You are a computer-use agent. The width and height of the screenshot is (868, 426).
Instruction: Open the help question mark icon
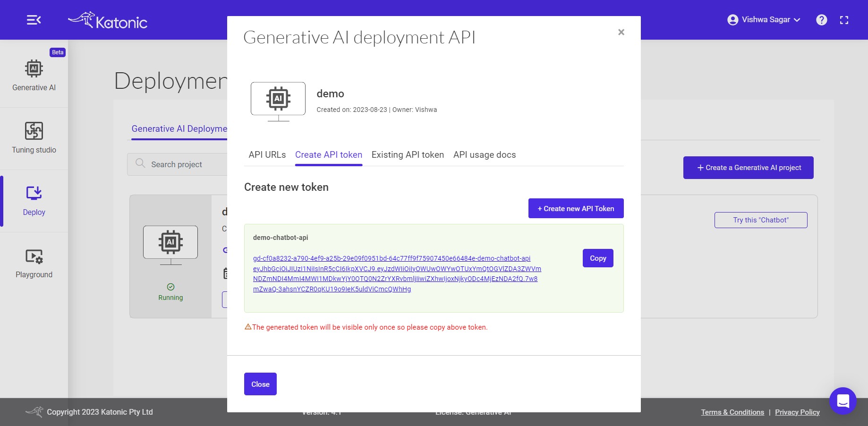click(822, 20)
